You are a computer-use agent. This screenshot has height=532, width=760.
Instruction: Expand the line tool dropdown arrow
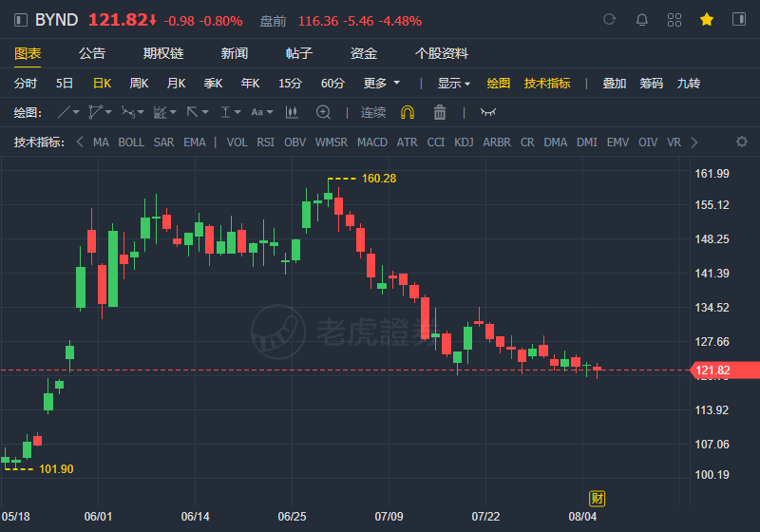[76, 112]
